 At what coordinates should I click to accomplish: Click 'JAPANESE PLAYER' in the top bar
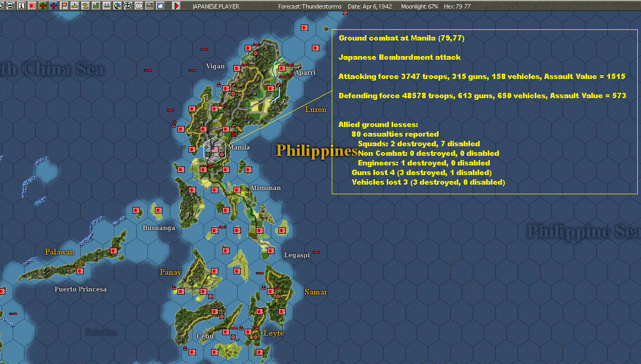[x=216, y=6]
